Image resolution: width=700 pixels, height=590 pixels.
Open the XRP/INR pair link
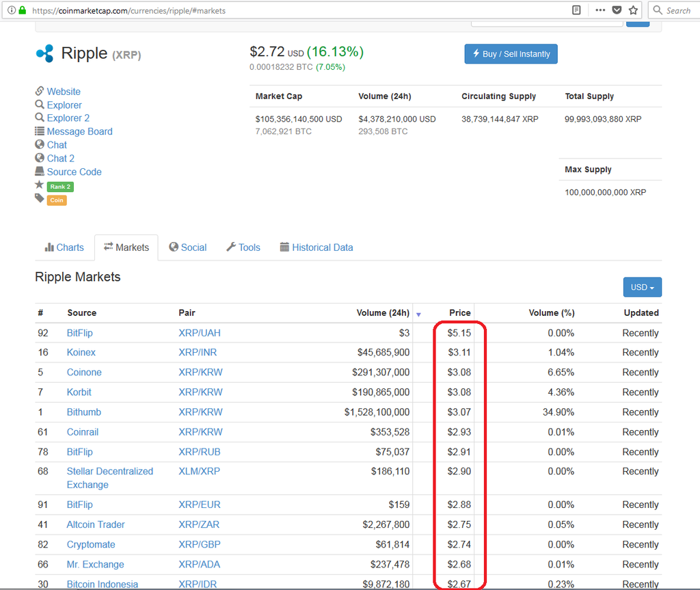point(198,352)
